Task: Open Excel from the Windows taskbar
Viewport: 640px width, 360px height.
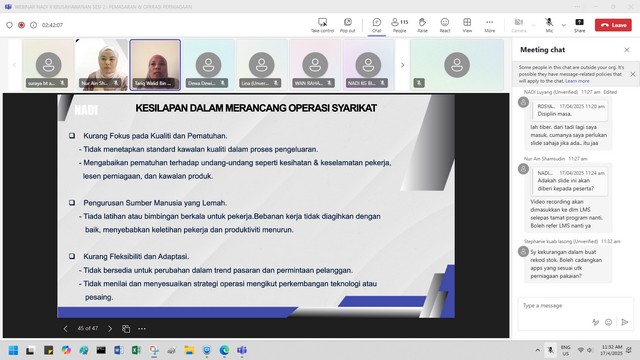Action: tap(136, 350)
